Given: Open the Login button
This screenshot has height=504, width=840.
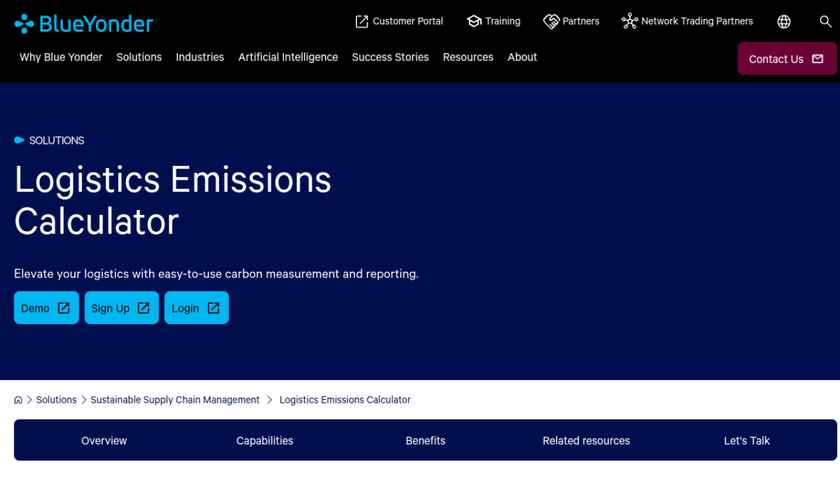Looking at the screenshot, I should [196, 308].
